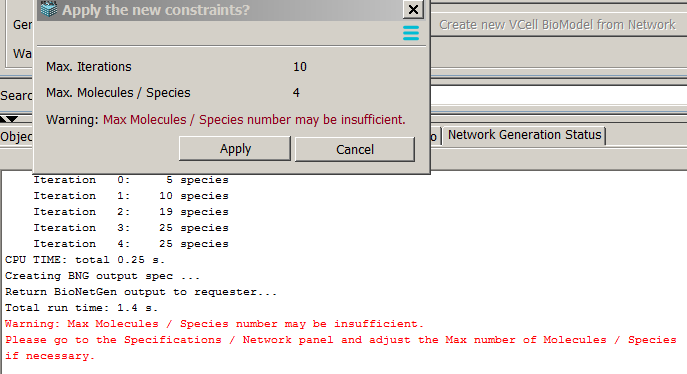The image size is (687, 374).
Task: Click the red console warning about insufficient species
Action: pyautogui.click(x=214, y=324)
